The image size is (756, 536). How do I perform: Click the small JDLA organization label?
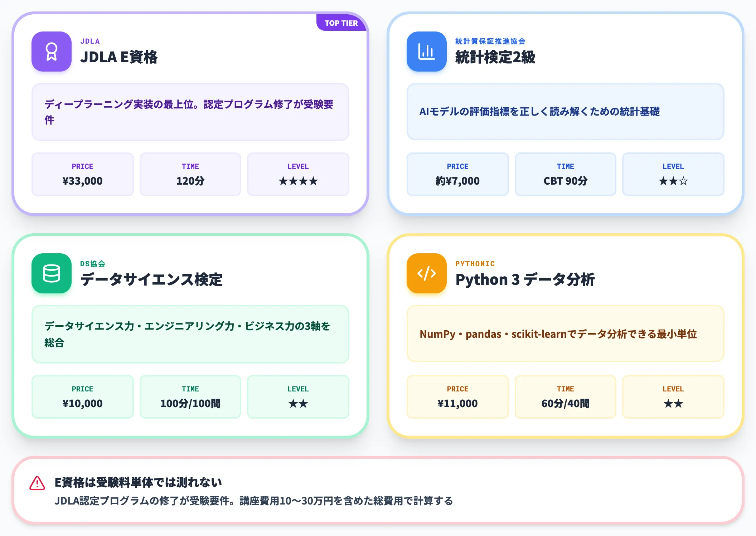(x=90, y=41)
